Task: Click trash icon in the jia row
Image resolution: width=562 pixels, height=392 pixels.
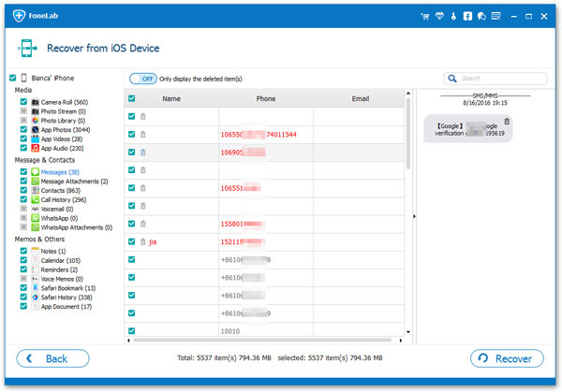Action: point(143,241)
